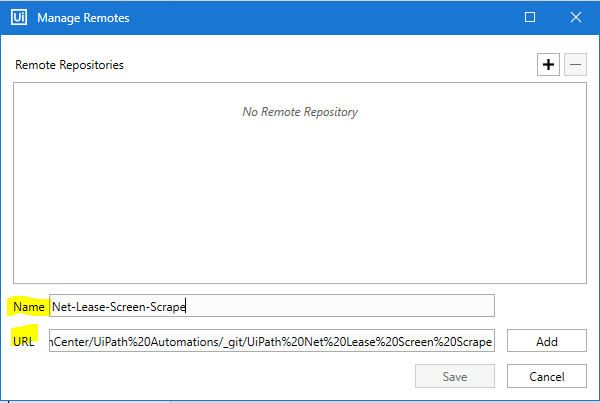600x403 pixels.
Task: Focus the Name input field
Action: [x=272, y=306]
